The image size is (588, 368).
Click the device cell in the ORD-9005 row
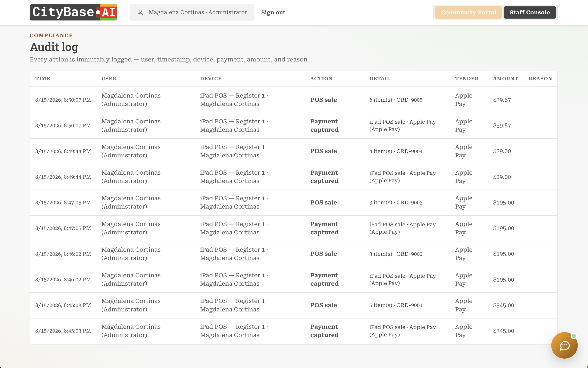(x=234, y=100)
